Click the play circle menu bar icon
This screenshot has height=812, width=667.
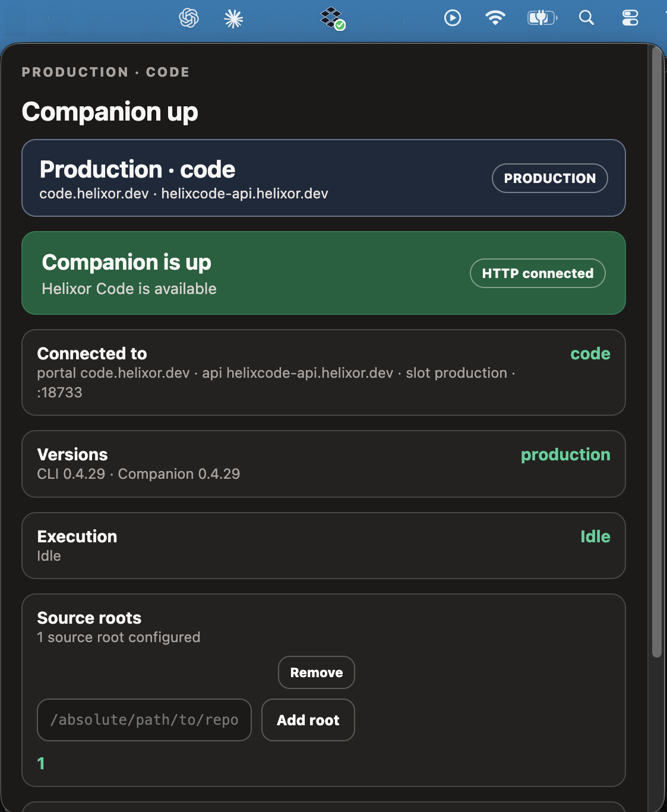453,18
